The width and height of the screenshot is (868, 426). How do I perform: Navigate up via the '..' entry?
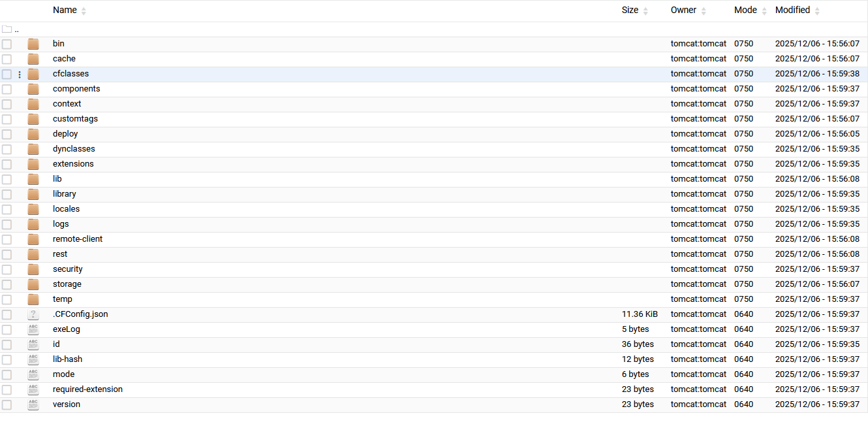16,30
